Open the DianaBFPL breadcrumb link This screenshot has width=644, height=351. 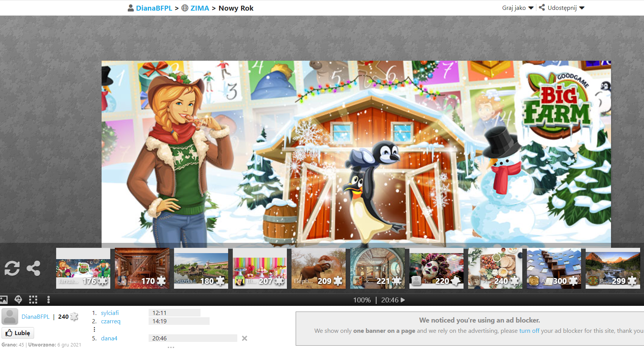(154, 8)
